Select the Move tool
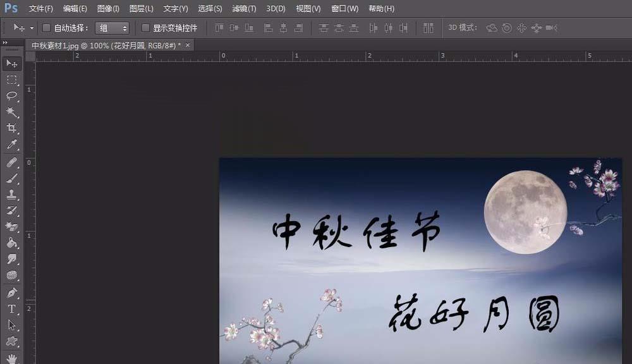Image resolution: width=632 pixels, height=364 pixels. pos(11,63)
